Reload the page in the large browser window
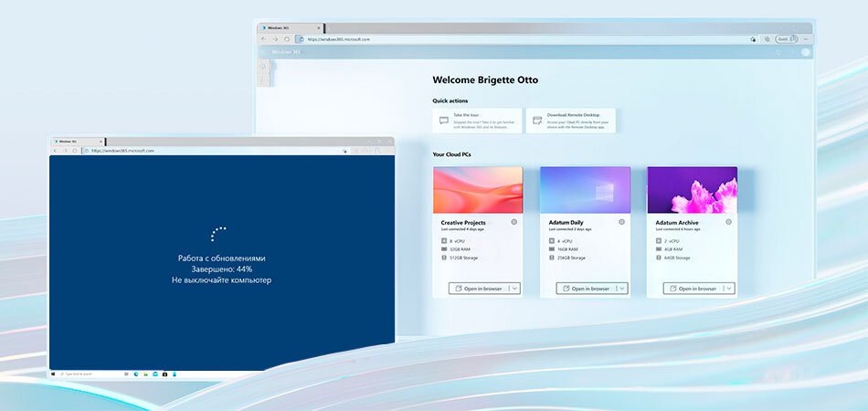The width and height of the screenshot is (868, 411). (287, 39)
